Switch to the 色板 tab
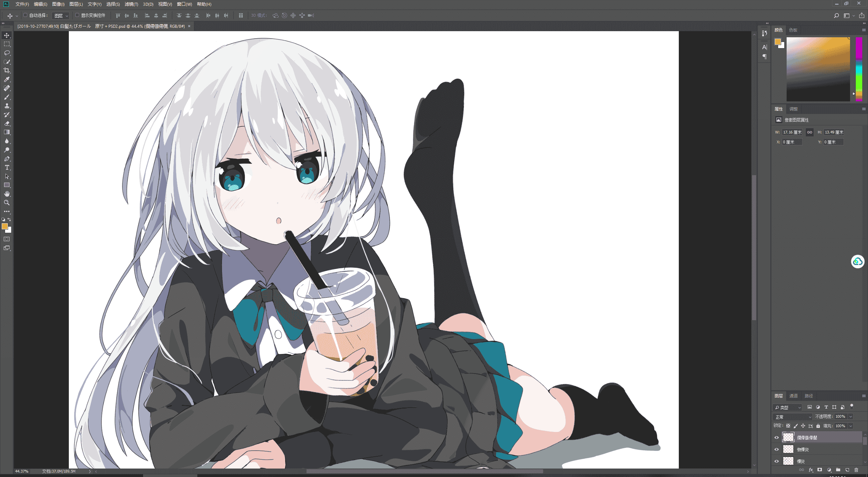 (x=793, y=30)
